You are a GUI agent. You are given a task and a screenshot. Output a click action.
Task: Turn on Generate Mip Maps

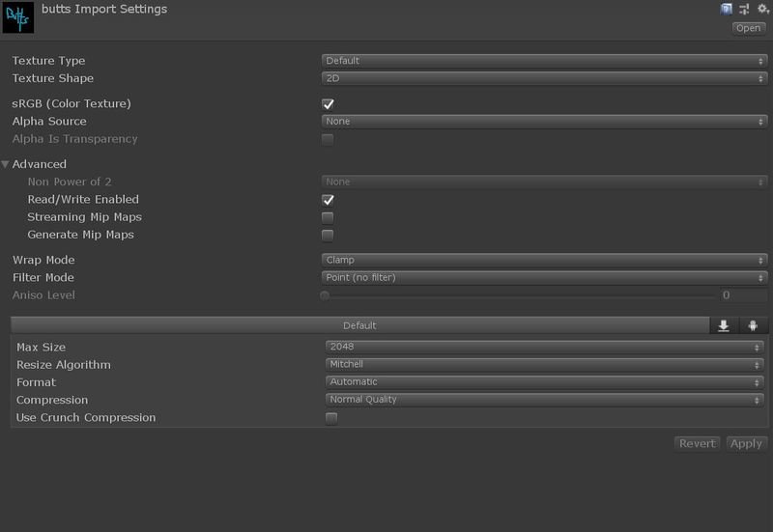pyautogui.click(x=329, y=235)
